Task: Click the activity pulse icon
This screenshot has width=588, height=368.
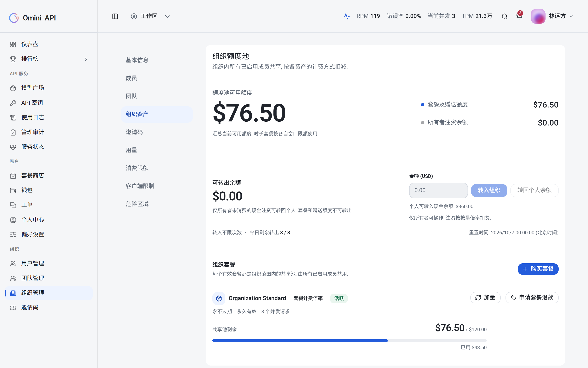Action: point(346,16)
